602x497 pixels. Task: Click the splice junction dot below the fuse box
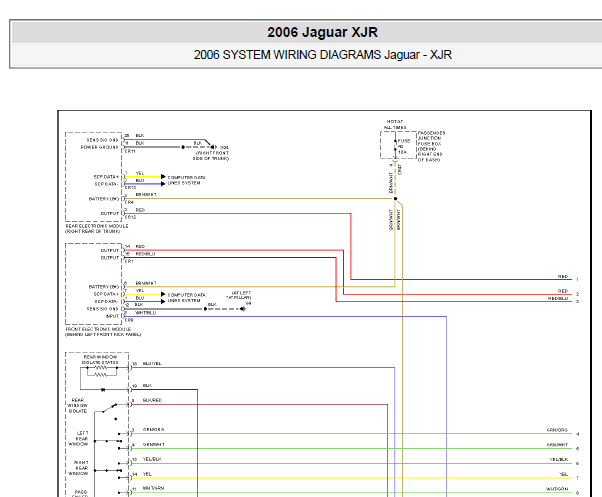click(x=395, y=199)
